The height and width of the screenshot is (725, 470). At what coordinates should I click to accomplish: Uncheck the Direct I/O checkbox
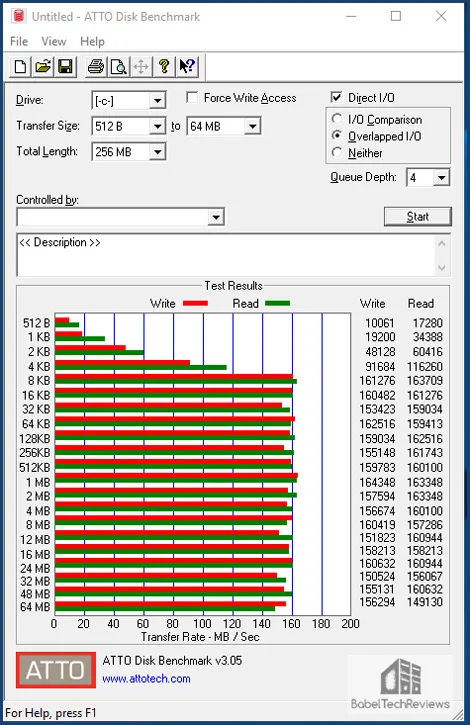tap(336, 98)
